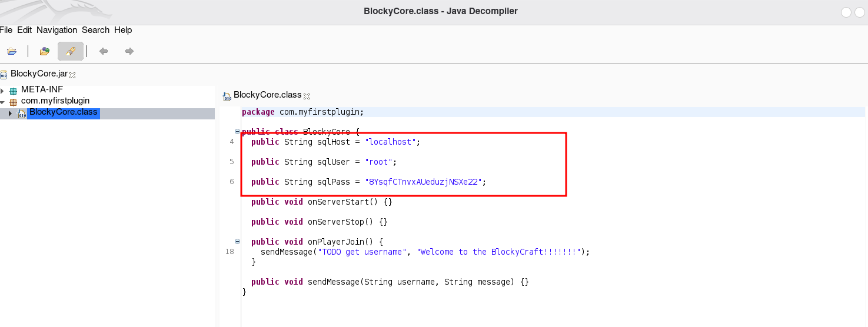Click the sendMessage(String username, String message) declaration
This screenshot has height=327, width=868.
(x=390, y=282)
